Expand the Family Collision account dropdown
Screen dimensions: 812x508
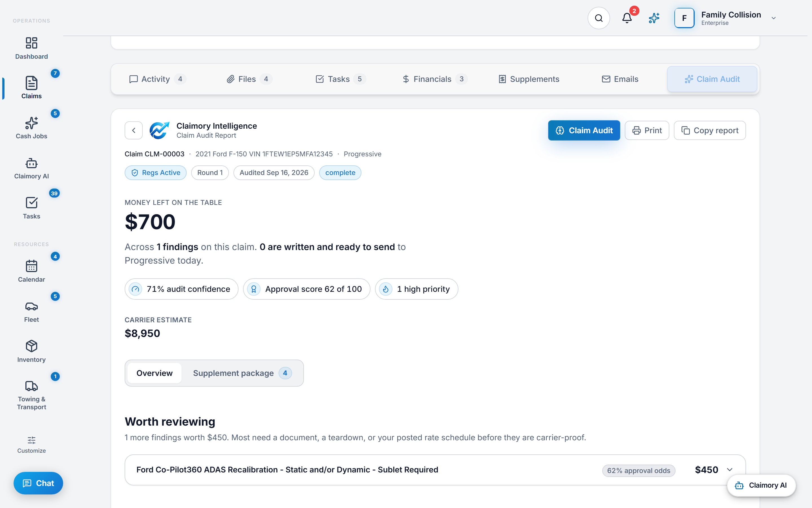[773, 18]
